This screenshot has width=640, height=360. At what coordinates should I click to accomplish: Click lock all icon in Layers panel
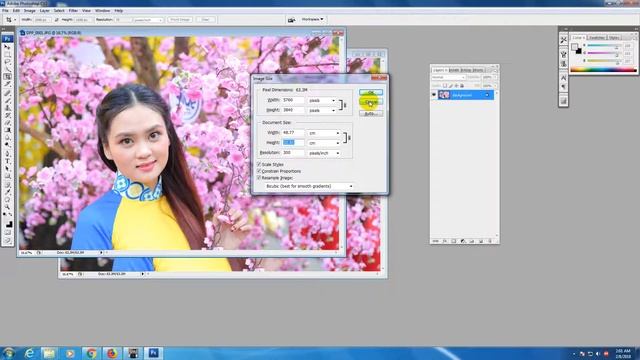(462, 86)
